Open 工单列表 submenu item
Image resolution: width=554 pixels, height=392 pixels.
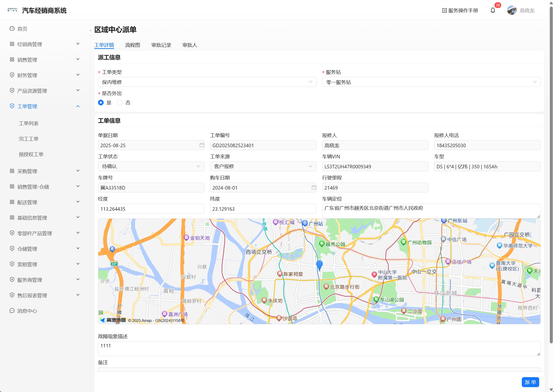coord(29,123)
